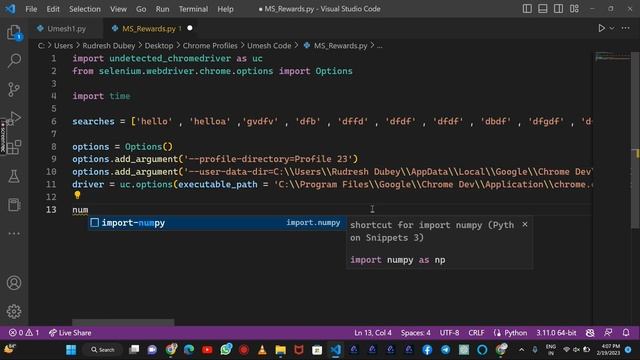Click the horizontal editor scrollbar
This screenshot has height=360, width=640.
123,322
